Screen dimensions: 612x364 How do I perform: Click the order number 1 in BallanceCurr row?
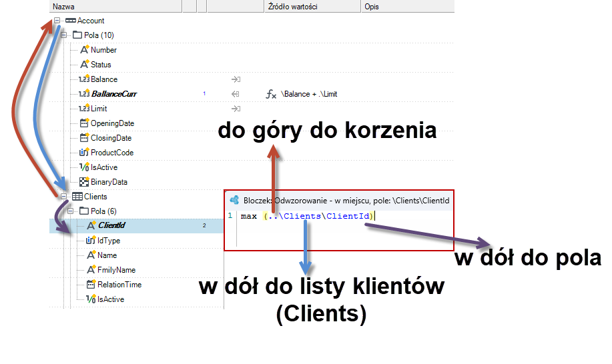(204, 93)
